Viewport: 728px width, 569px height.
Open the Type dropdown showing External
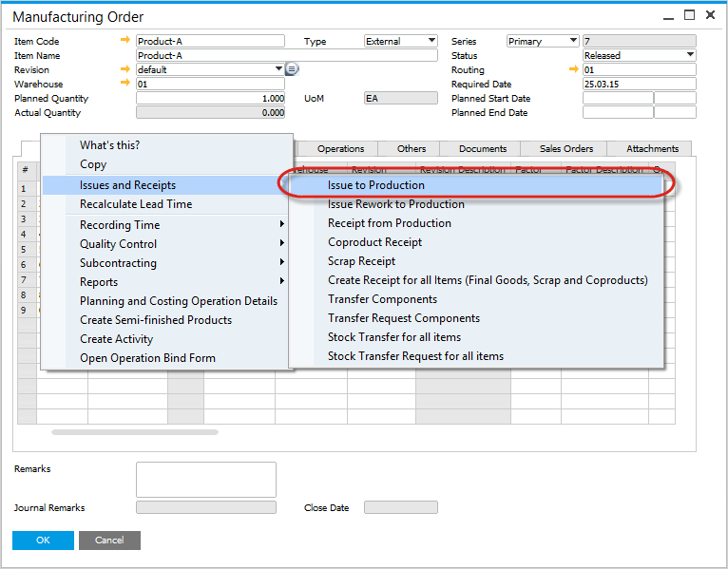(431, 41)
